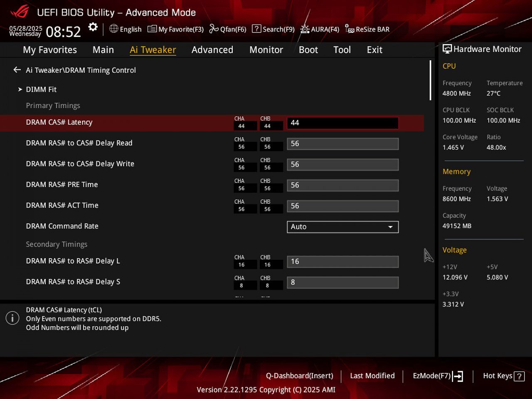Click the Primary Timings heading
Viewport: 532px width, 399px height.
53,106
